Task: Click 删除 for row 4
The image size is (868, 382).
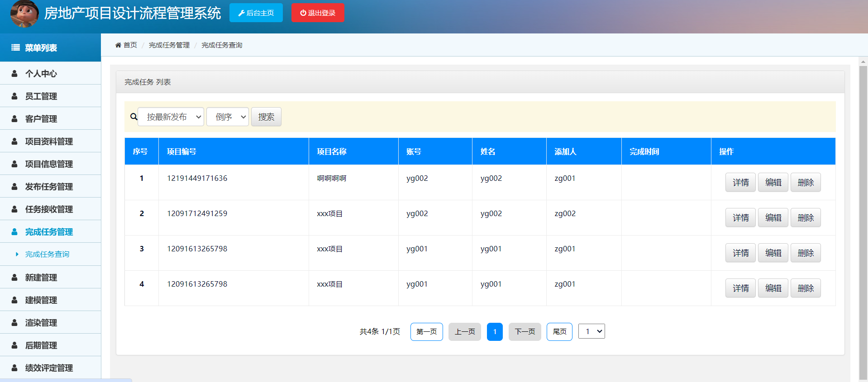Action: pyautogui.click(x=806, y=288)
